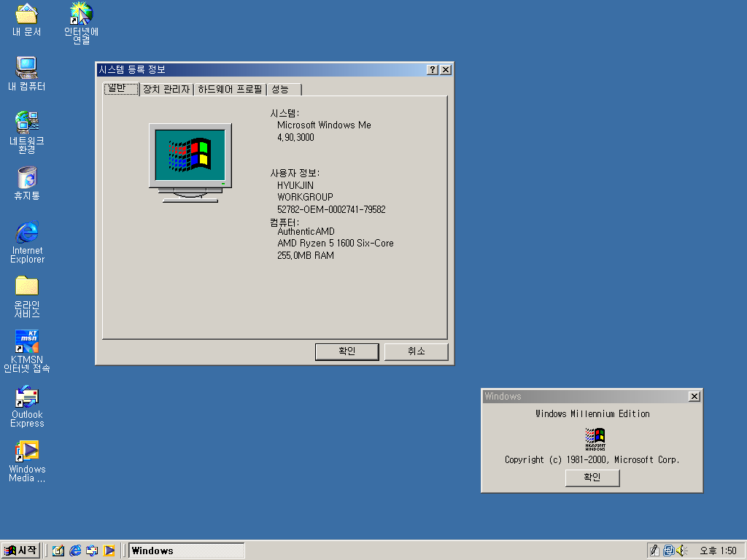747x560 pixels.
Task: Close the 시스템 등록 정보 dialog
Action: (446, 70)
